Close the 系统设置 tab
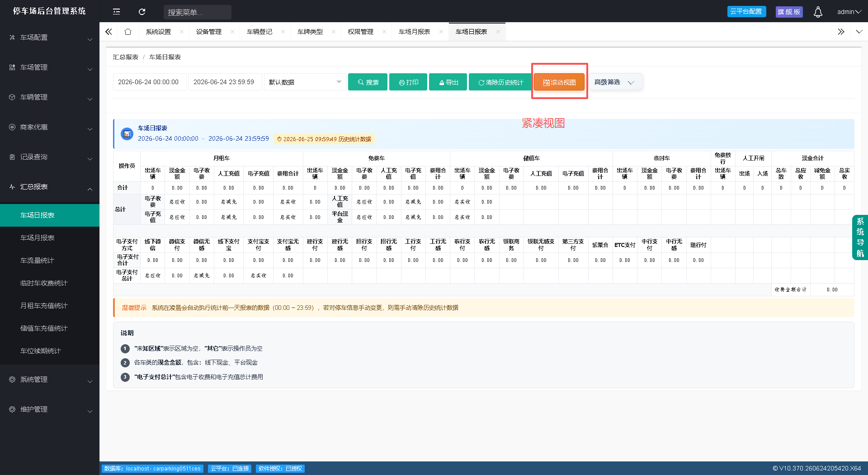Viewport: 868px width, 475px height. pos(182,32)
